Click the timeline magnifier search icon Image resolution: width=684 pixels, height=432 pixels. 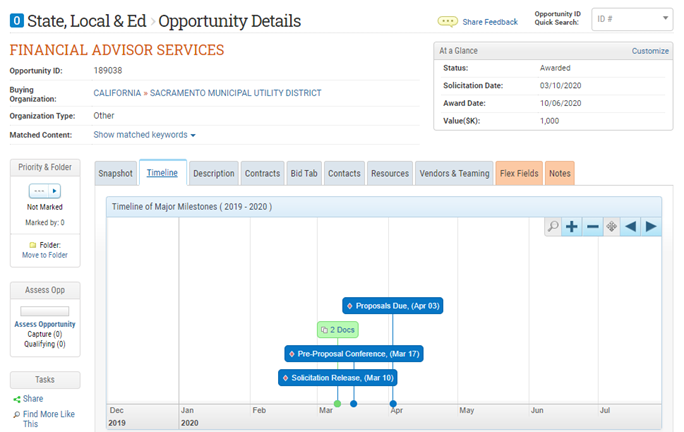pyautogui.click(x=553, y=226)
